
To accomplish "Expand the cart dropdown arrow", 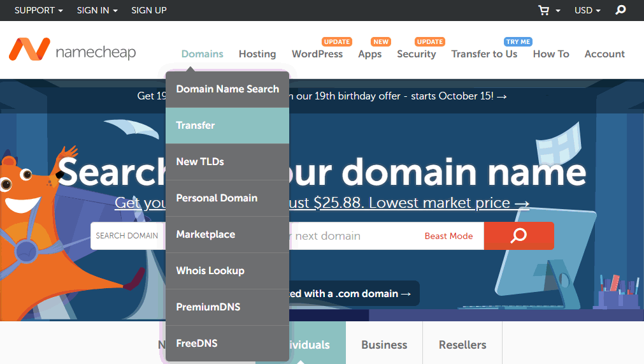I will pyautogui.click(x=558, y=11).
